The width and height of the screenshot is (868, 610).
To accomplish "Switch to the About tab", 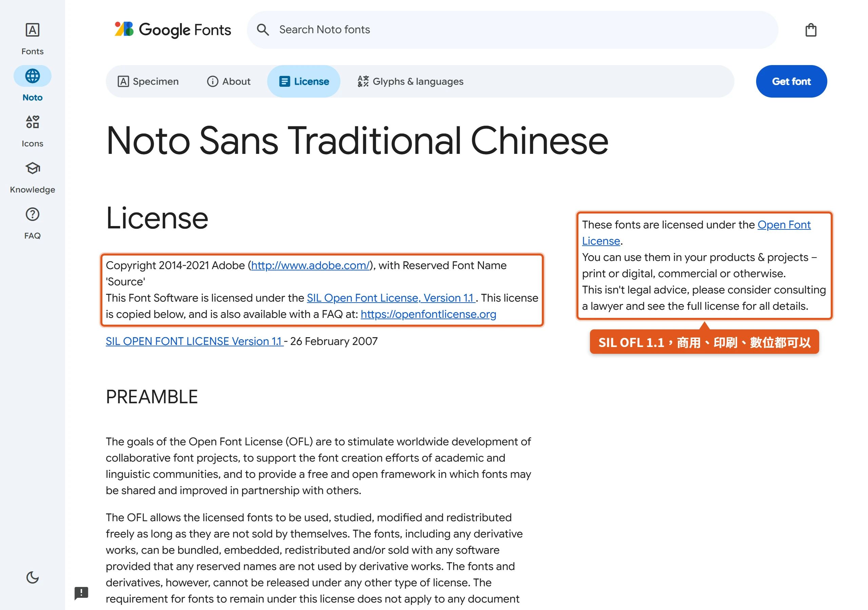I will 229,81.
